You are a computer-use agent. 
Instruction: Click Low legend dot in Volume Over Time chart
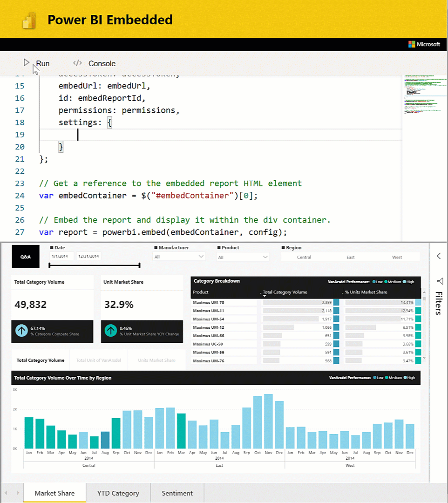pos(375,378)
